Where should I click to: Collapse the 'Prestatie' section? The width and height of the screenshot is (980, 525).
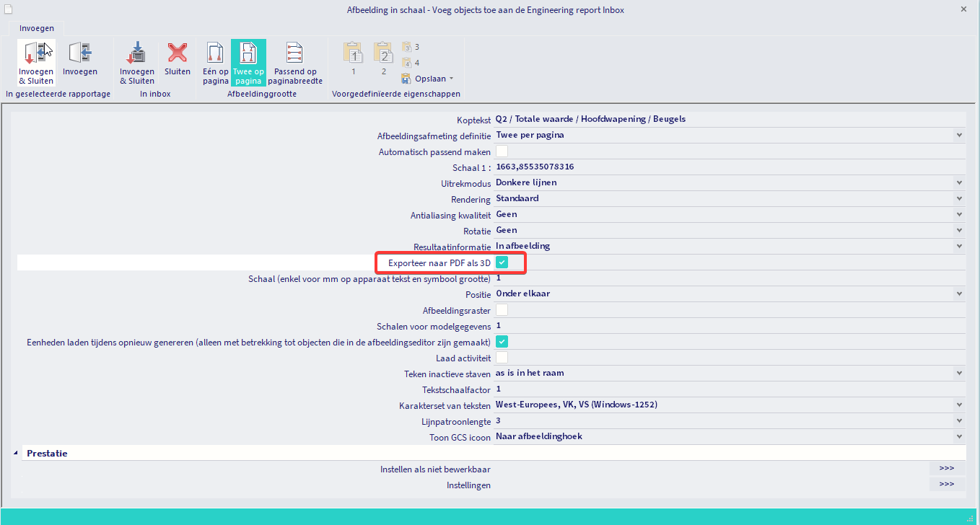(x=15, y=453)
